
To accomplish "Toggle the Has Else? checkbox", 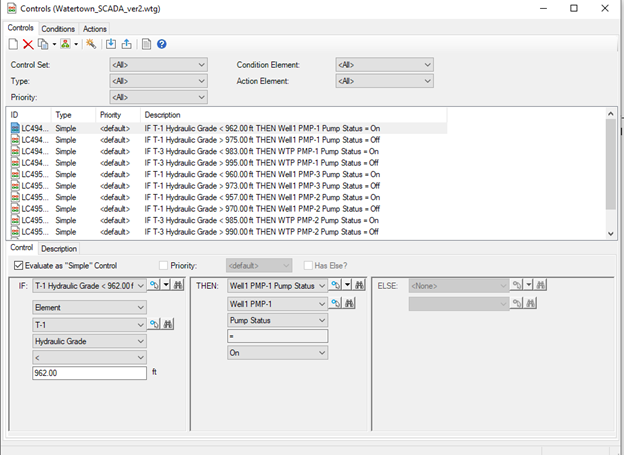I will click(308, 266).
